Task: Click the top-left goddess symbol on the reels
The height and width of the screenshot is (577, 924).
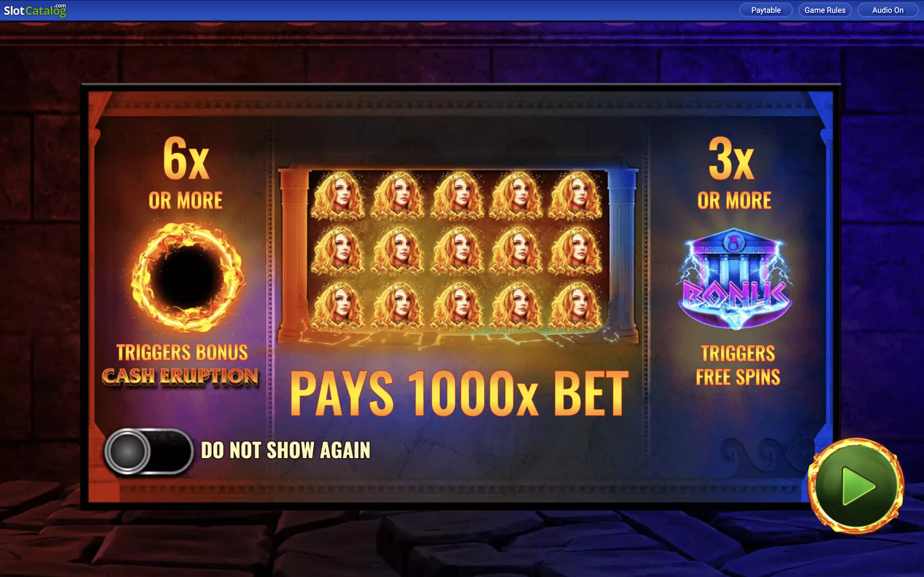Action: (338, 196)
